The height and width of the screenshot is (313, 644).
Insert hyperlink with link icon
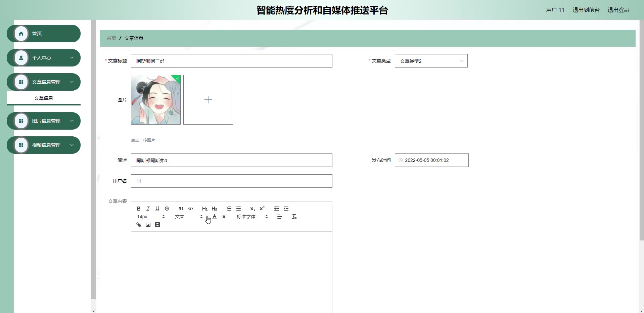(x=139, y=225)
